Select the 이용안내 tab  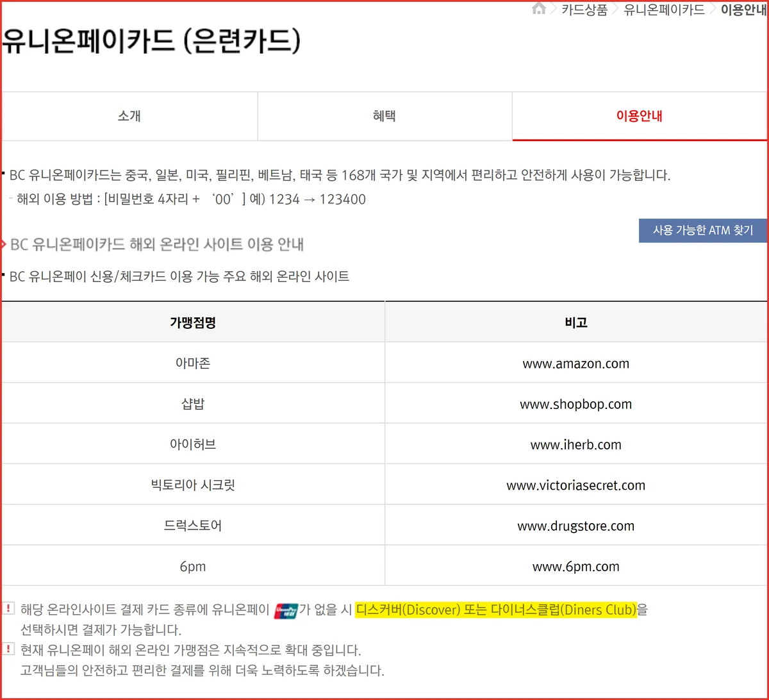[x=639, y=116]
